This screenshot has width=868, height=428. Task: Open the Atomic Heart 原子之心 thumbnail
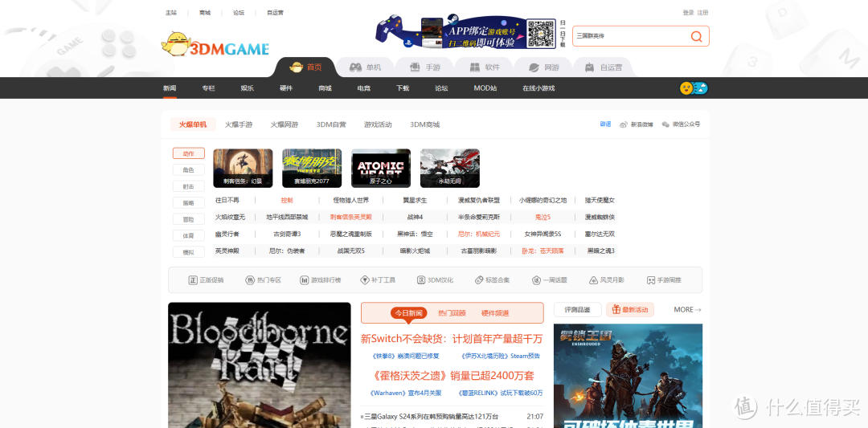click(x=381, y=168)
